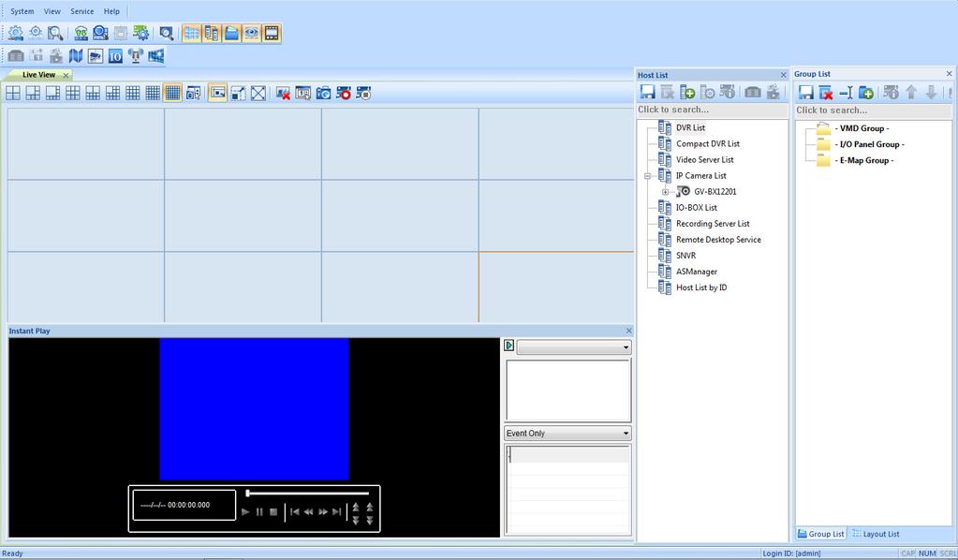Screen dimensions: 958x560
Task: Select the highlighted densest grid layout
Action: click(x=173, y=93)
